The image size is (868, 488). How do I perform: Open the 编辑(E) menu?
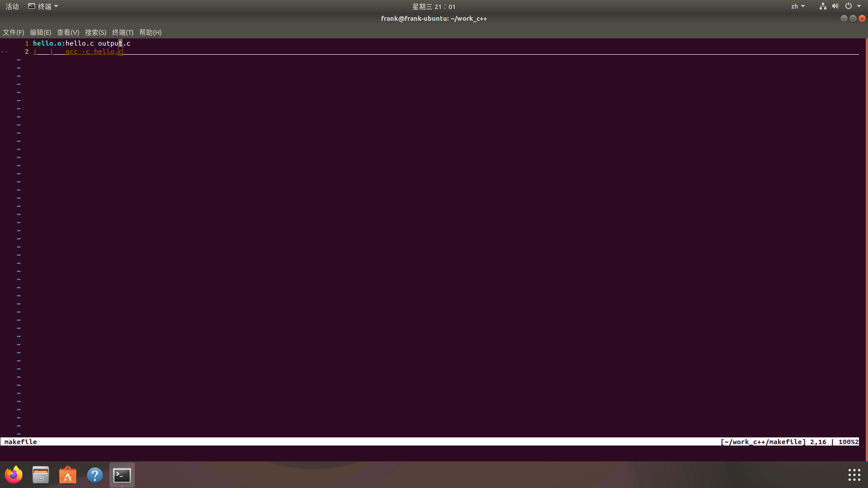pos(41,33)
